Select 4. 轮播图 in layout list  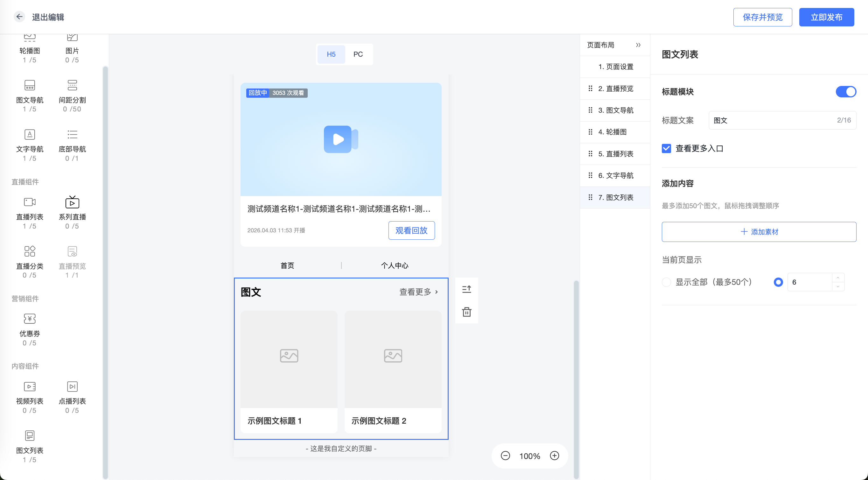[x=615, y=132]
